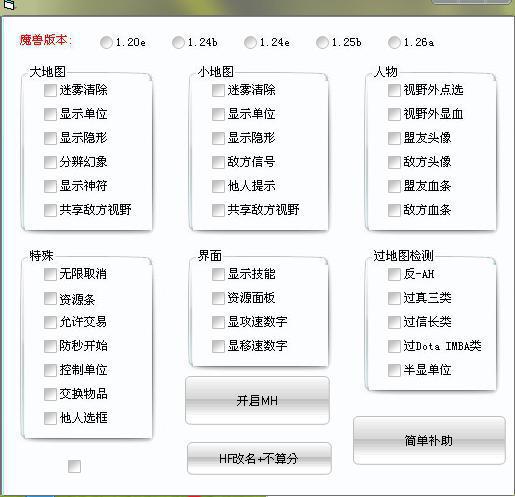
Task: Click the 简单补助 button
Action: pos(429,440)
